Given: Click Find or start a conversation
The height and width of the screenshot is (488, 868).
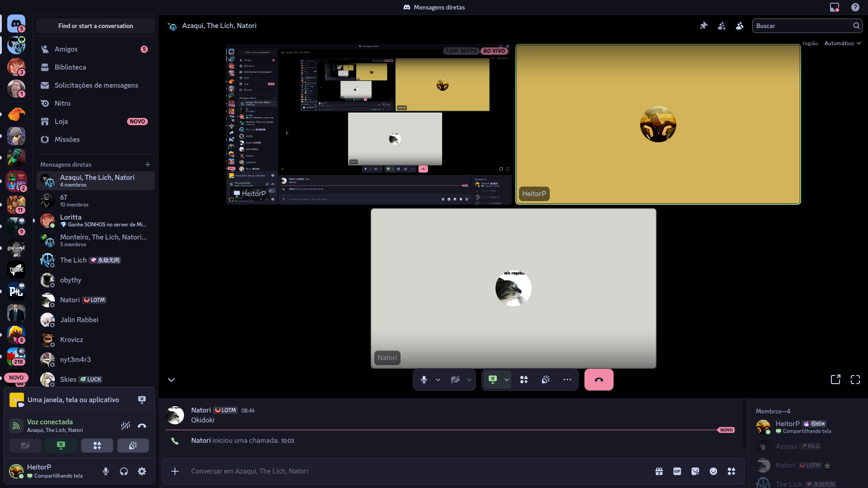Looking at the screenshot, I should [95, 26].
